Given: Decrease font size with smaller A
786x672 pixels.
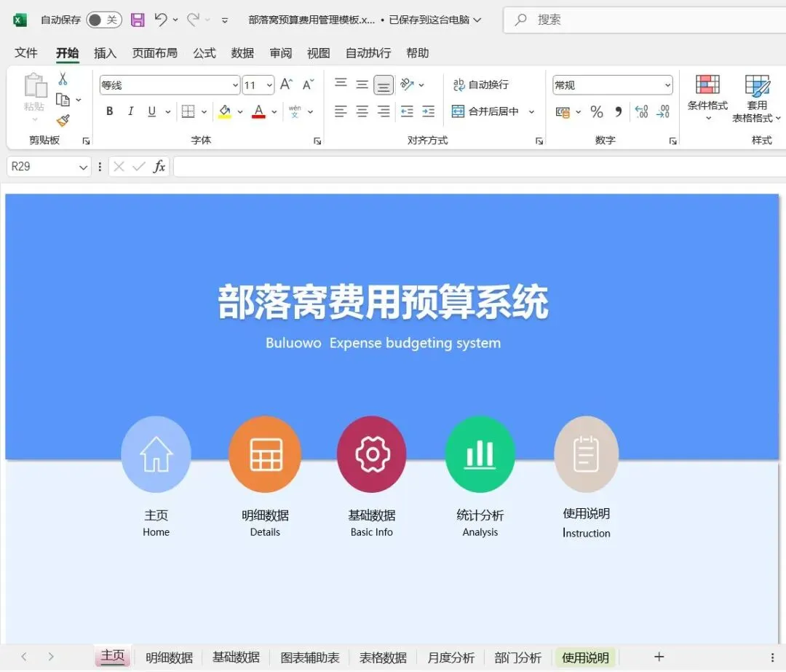Looking at the screenshot, I should tap(309, 84).
